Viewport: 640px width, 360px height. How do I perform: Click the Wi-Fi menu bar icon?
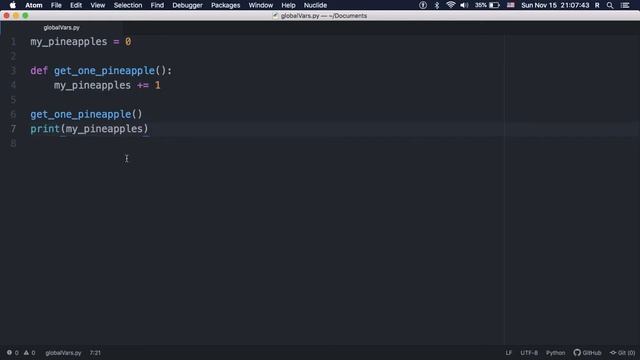tap(451, 5)
